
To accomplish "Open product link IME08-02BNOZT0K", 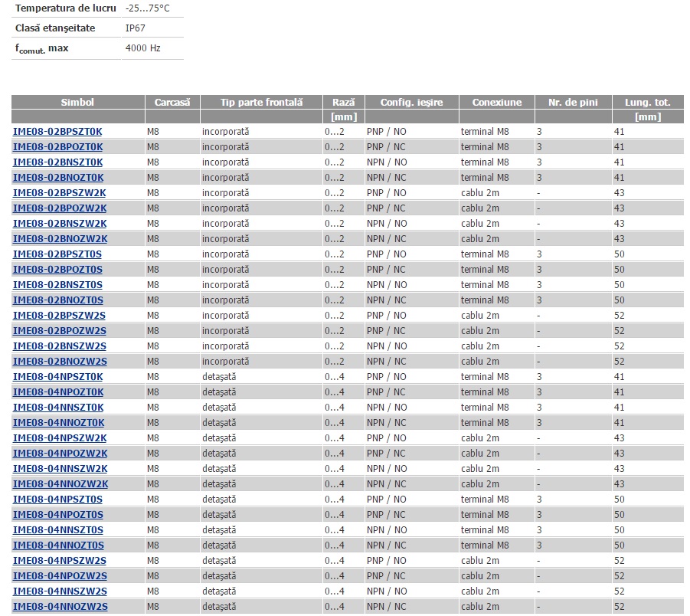I will click(58, 178).
